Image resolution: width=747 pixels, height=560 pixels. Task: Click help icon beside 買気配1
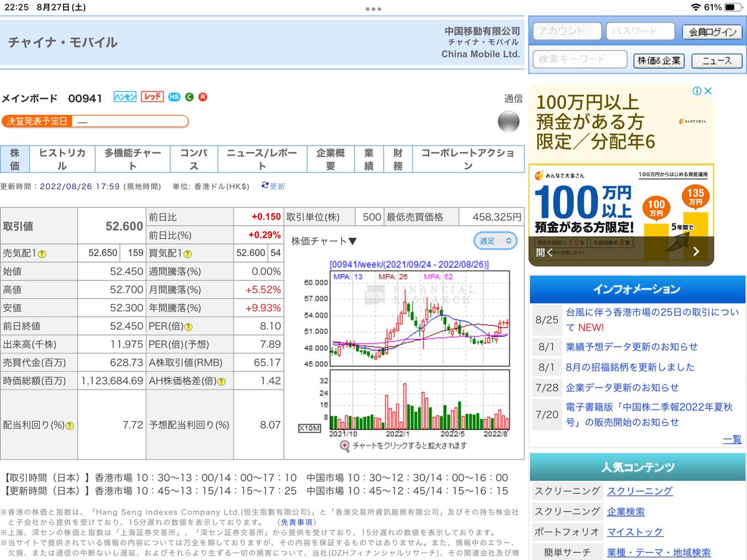[187, 254]
